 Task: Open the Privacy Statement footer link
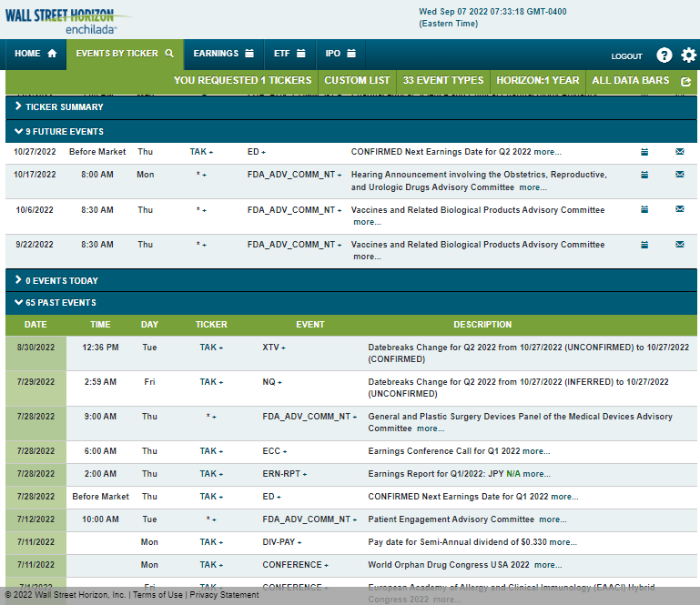coord(225,595)
